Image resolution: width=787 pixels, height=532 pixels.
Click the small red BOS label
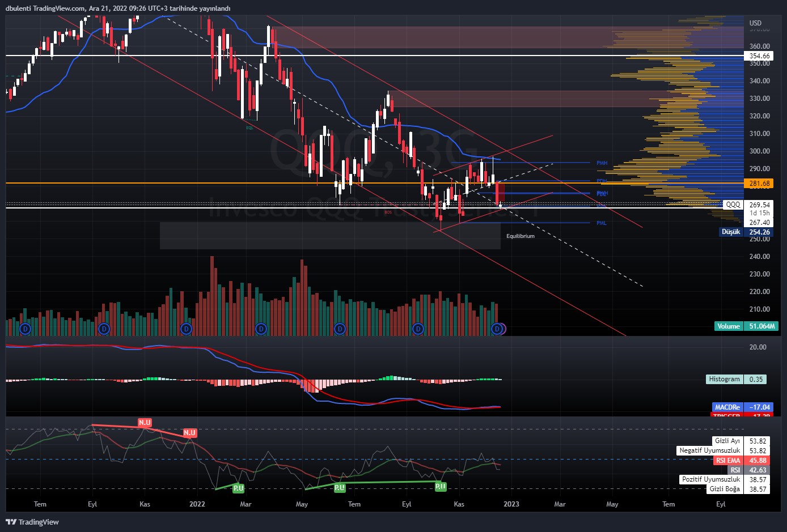tap(388, 212)
